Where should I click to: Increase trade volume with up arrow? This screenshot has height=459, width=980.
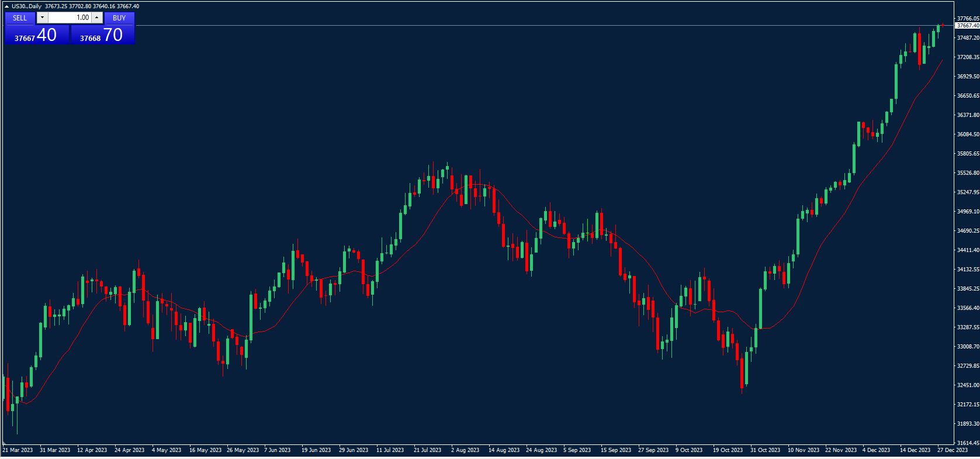(97, 18)
